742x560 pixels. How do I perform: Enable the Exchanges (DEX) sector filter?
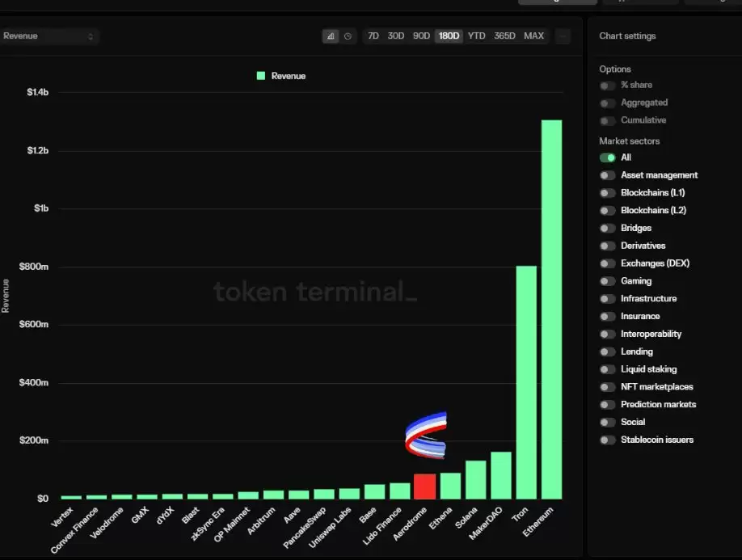point(607,263)
